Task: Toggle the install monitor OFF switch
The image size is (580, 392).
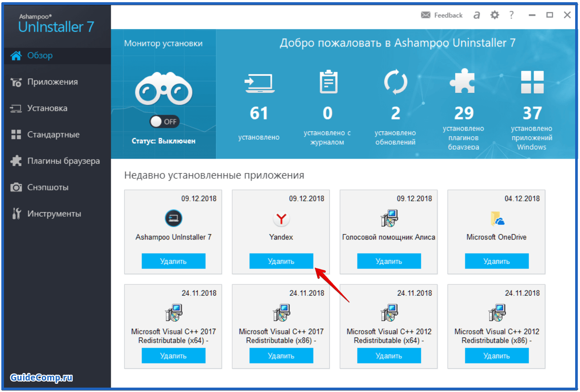Action: click(164, 122)
